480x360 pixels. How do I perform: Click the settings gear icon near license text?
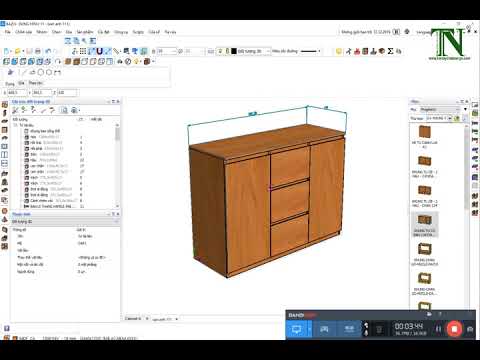(407, 32)
